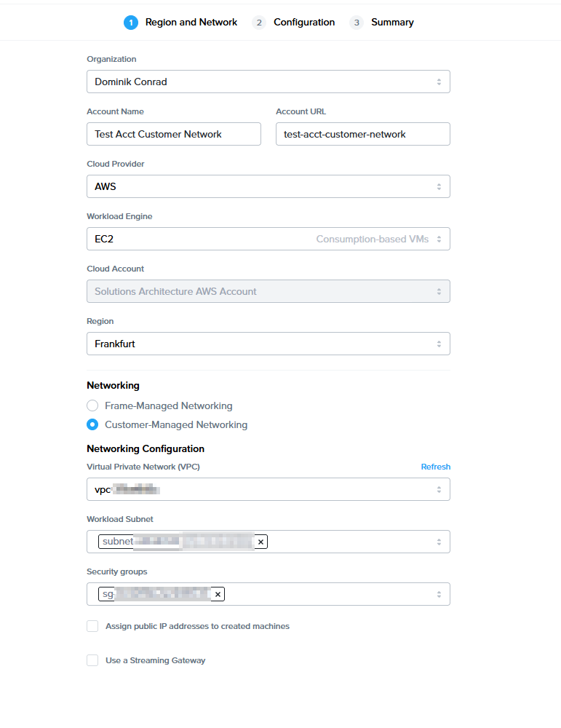Click the Refresh link for VPC
The width and height of the screenshot is (561, 728).
(436, 467)
